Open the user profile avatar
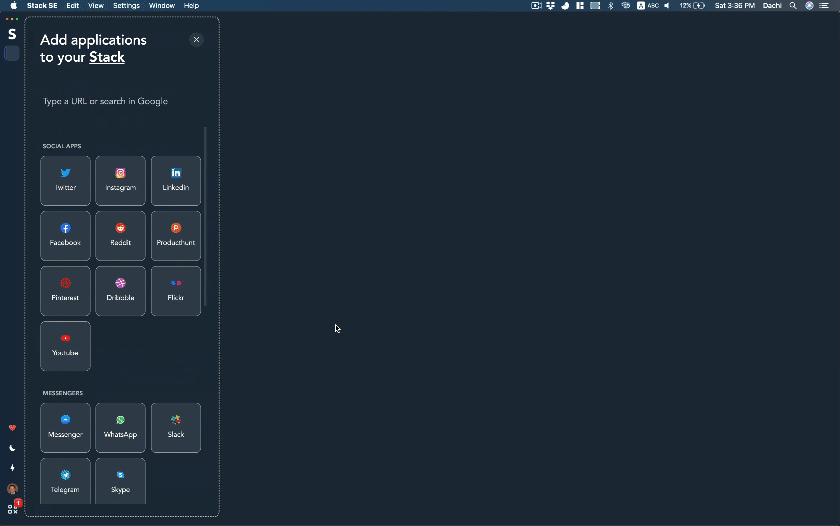The width and height of the screenshot is (840, 526). coord(12,489)
